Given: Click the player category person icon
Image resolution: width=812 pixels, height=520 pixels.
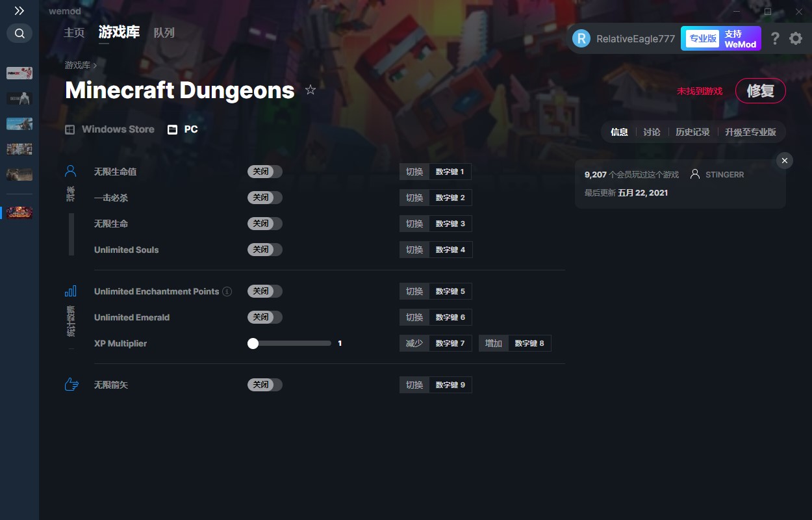Looking at the screenshot, I should click(x=71, y=172).
